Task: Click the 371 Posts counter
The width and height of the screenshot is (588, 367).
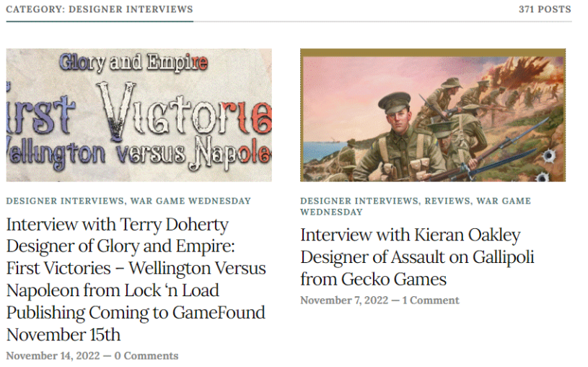Action: click(x=545, y=9)
